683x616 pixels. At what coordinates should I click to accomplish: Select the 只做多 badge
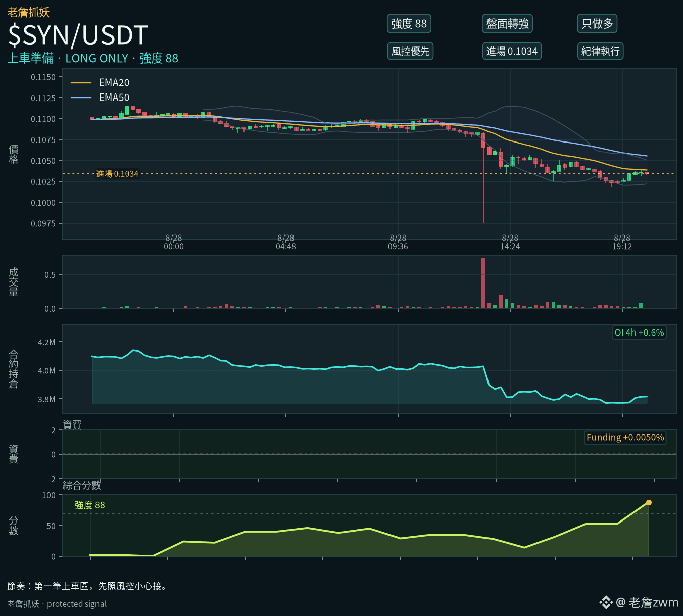pyautogui.click(x=597, y=24)
